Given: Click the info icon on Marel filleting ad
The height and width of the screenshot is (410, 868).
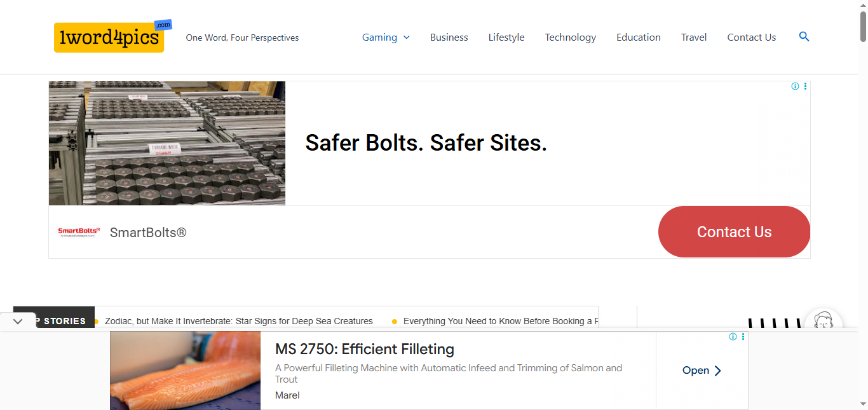Looking at the screenshot, I should click(733, 337).
